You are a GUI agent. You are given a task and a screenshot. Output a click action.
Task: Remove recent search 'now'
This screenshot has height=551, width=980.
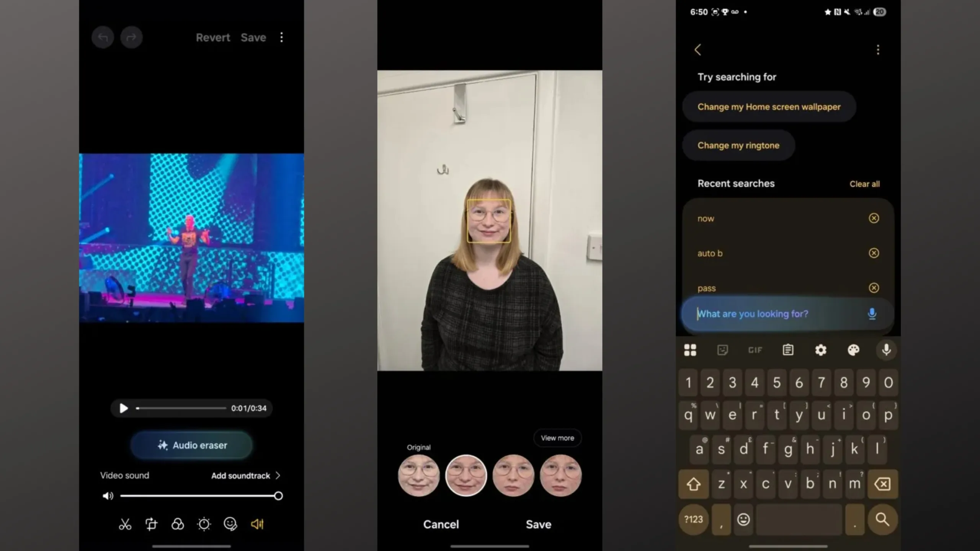tap(874, 218)
